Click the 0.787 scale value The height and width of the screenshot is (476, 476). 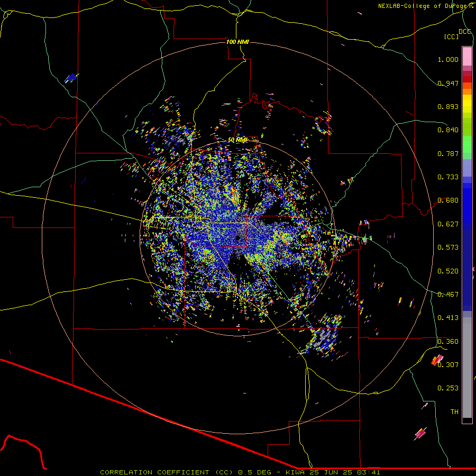point(448,153)
